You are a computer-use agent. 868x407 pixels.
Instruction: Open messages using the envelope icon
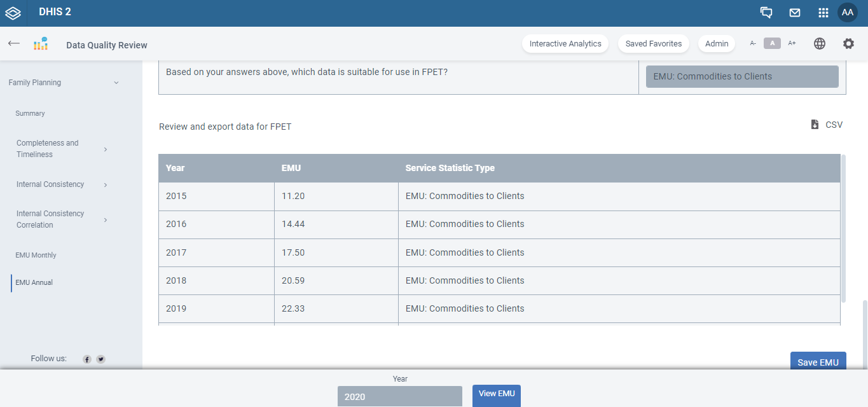pyautogui.click(x=794, y=12)
